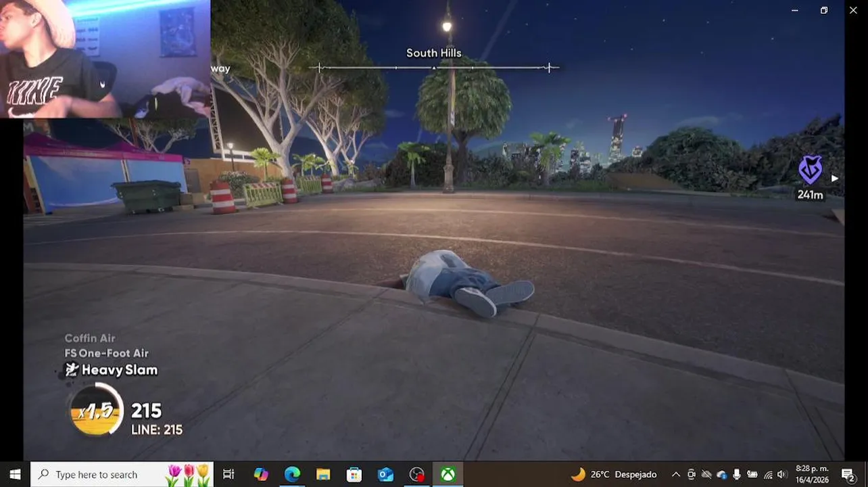Click the Type here to search box
Screen dimensions: 868x487
[122, 474]
